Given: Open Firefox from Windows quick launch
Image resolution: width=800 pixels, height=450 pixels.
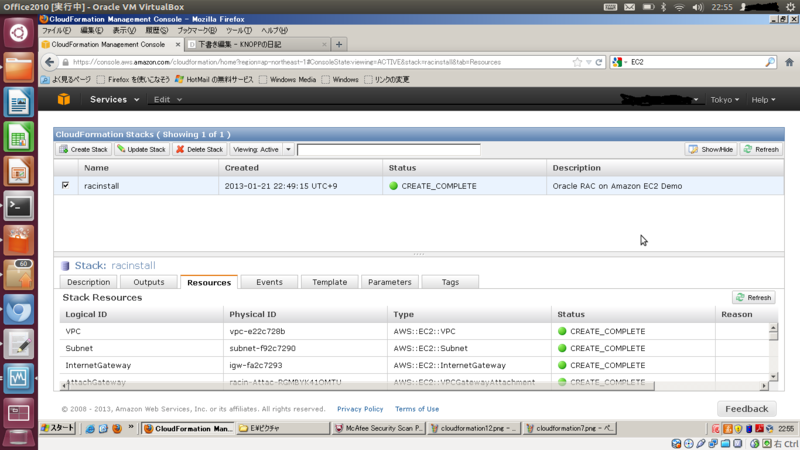Looking at the screenshot, I should click(117, 429).
